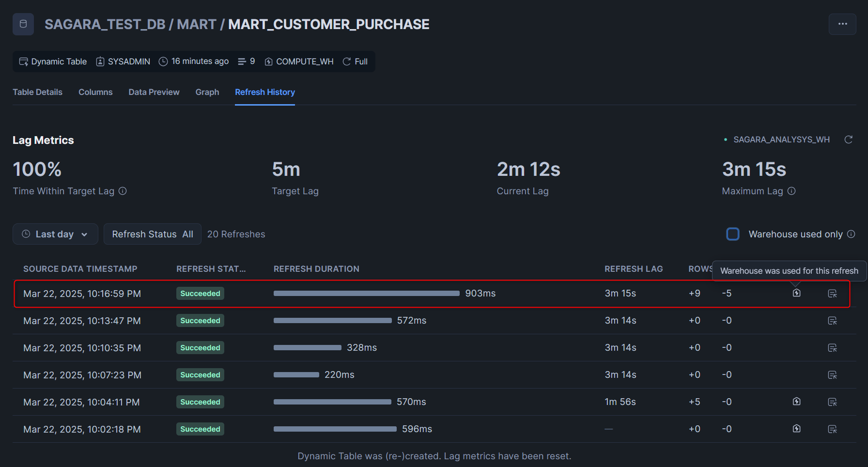Open the Data Preview tab

coord(154,92)
